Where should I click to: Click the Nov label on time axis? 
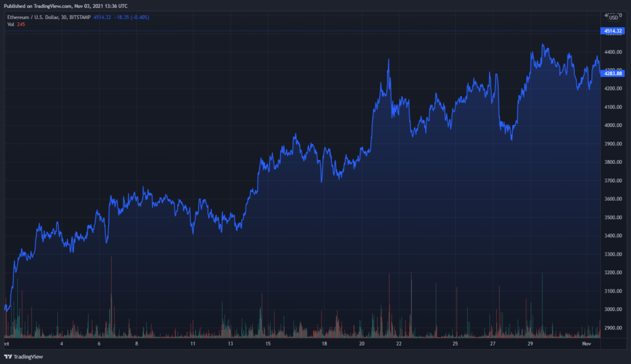coord(587,344)
